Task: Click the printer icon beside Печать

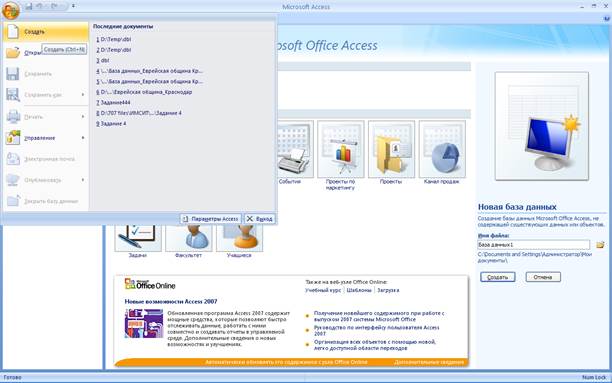Action: [13, 116]
